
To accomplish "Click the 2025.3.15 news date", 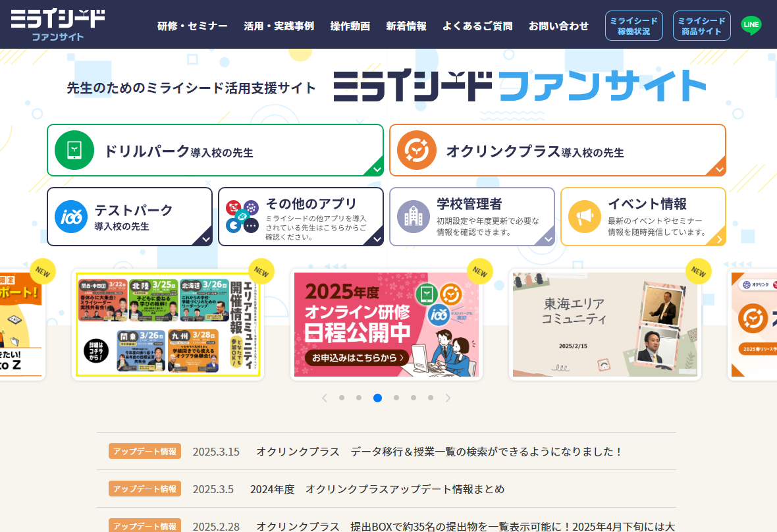I will [x=216, y=452].
